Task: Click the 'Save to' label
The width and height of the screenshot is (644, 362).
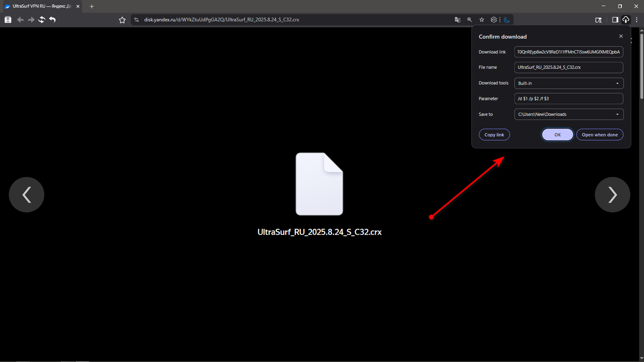Action: click(486, 114)
